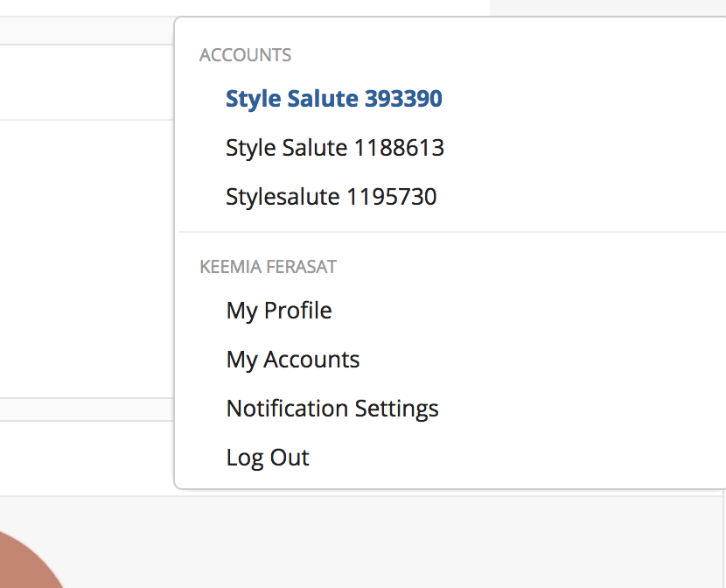
Task: Click the gray strip left of Notification Settings
Action: pos(87,409)
